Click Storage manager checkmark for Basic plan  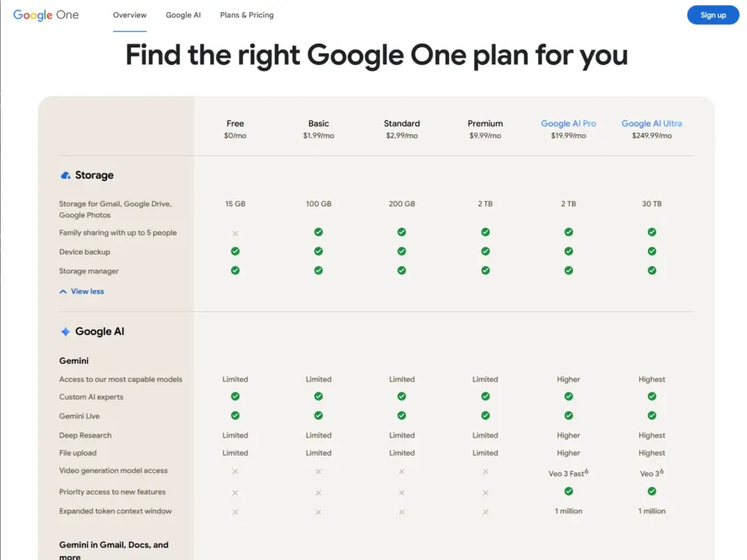tap(319, 271)
